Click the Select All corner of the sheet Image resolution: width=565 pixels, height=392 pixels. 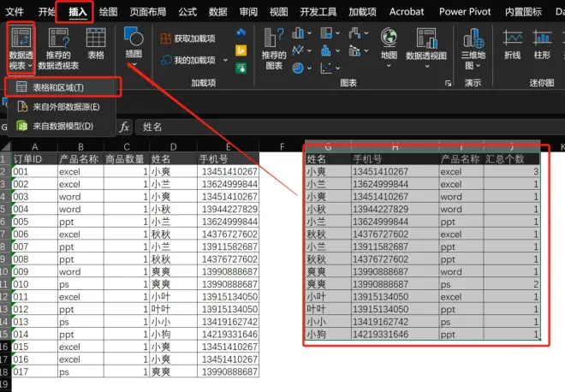pos(5,146)
